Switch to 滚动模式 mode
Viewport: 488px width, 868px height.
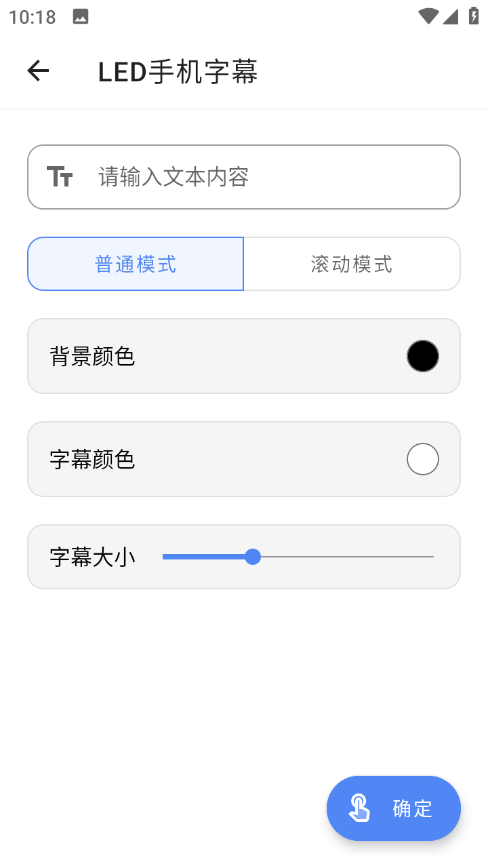[x=352, y=264]
